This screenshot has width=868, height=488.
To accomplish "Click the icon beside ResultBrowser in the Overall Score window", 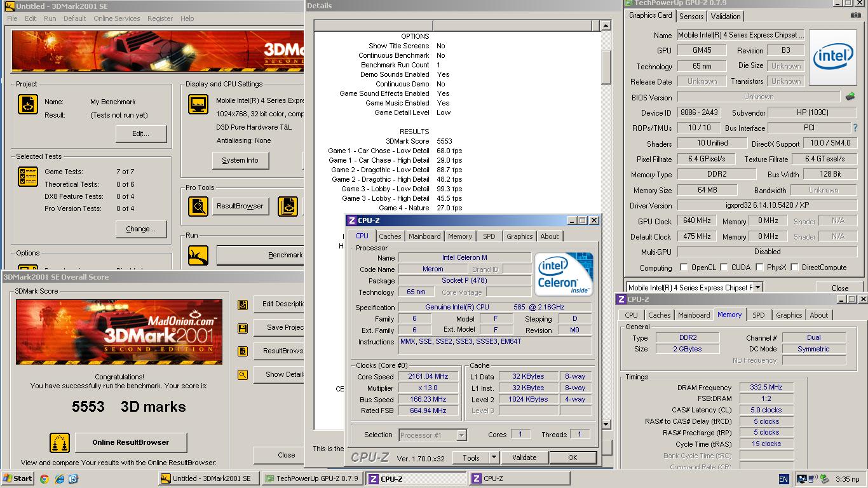I will click(x=243, y=351).
